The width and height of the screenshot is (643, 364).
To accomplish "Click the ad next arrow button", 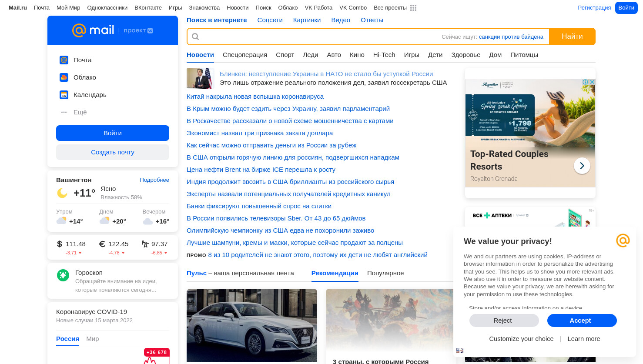I will (582, 166).
